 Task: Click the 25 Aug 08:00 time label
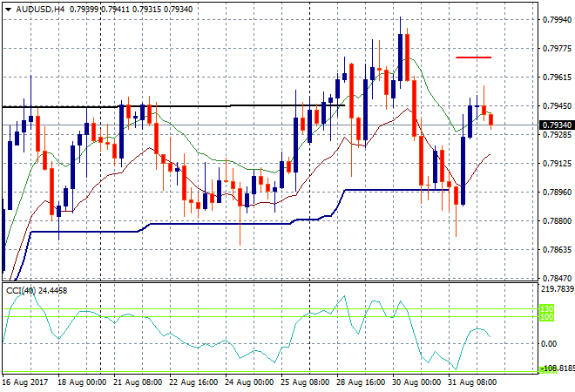pos(305,382)
